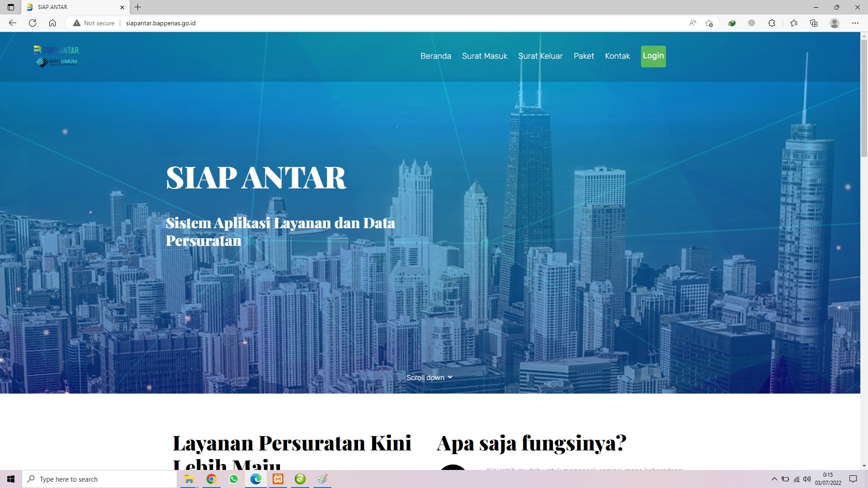The height and width of the screenshot is (488, 868).
Task: Click the browser refresh icon
Action: pos(33,23)
